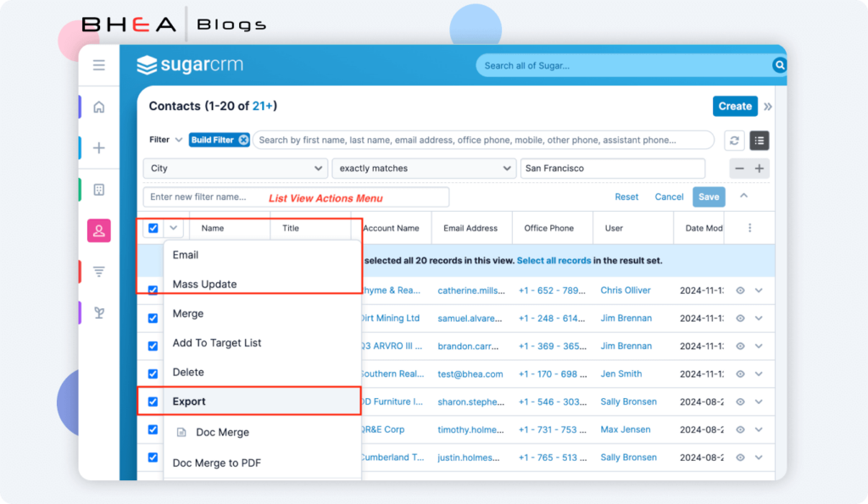
Task: Click the Reset filter link
Action: pyautogui.click(x=626, y=197)
